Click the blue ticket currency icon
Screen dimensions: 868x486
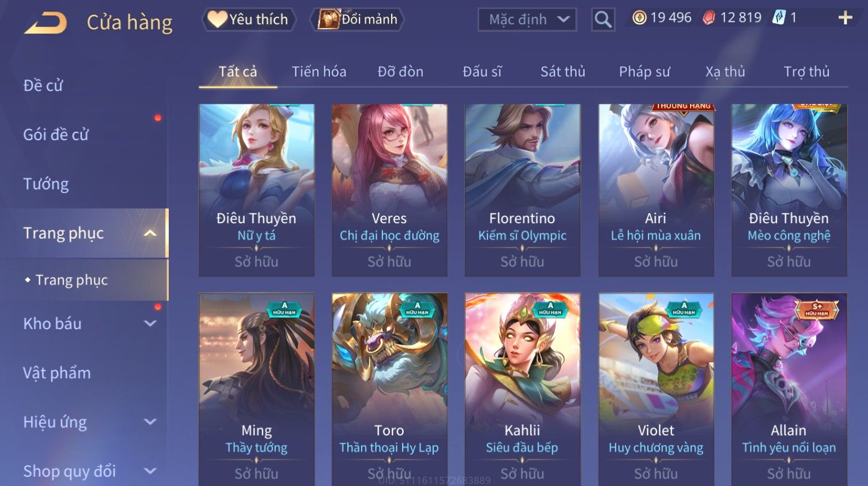tap(779, 17)
